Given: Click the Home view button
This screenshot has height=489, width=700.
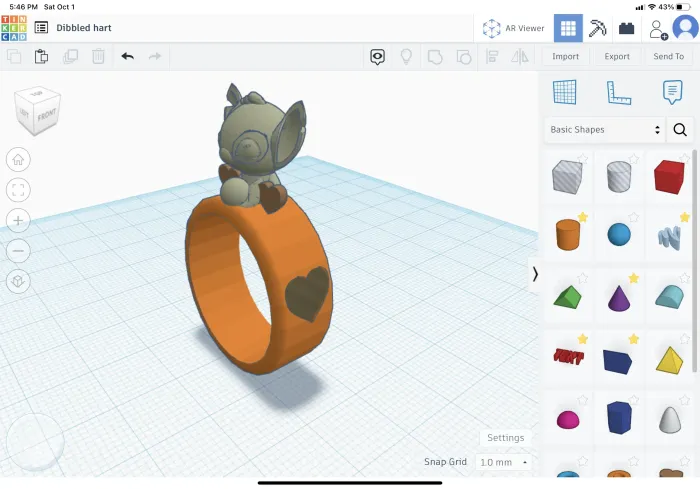Looking at the screenshot, I should click(x=18, y=159).
